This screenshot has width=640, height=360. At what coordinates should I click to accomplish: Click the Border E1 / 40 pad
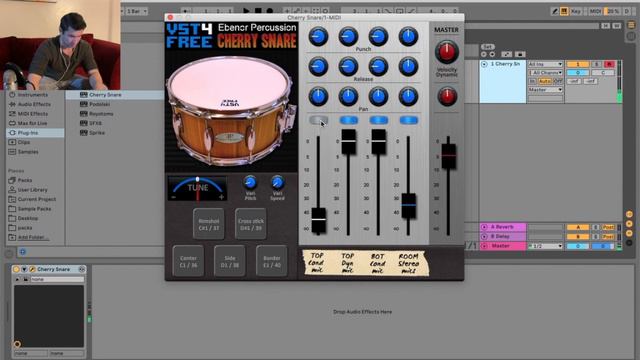click(271, 261)
